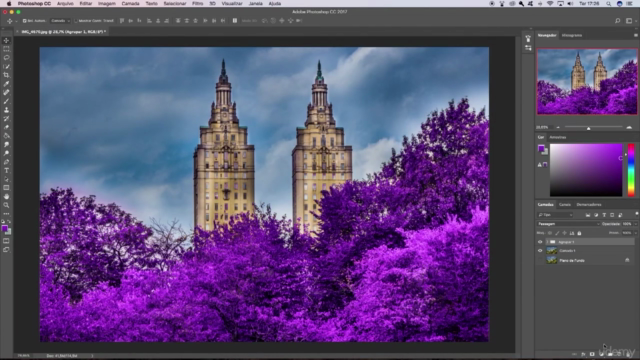Select the Rectangle shape tool
The height and width of the screenshot is (360, 640).
(x=6, y=188)
